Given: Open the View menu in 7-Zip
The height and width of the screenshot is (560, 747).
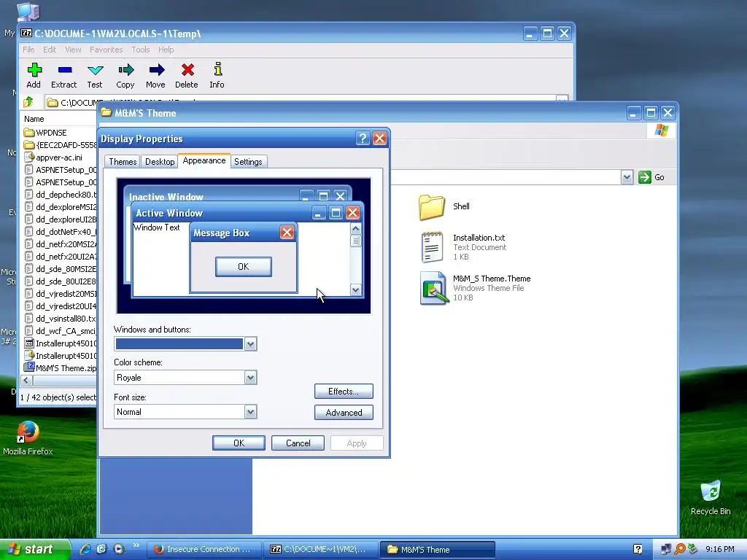Looking at the screenshot, I should (x=73, y=50).
